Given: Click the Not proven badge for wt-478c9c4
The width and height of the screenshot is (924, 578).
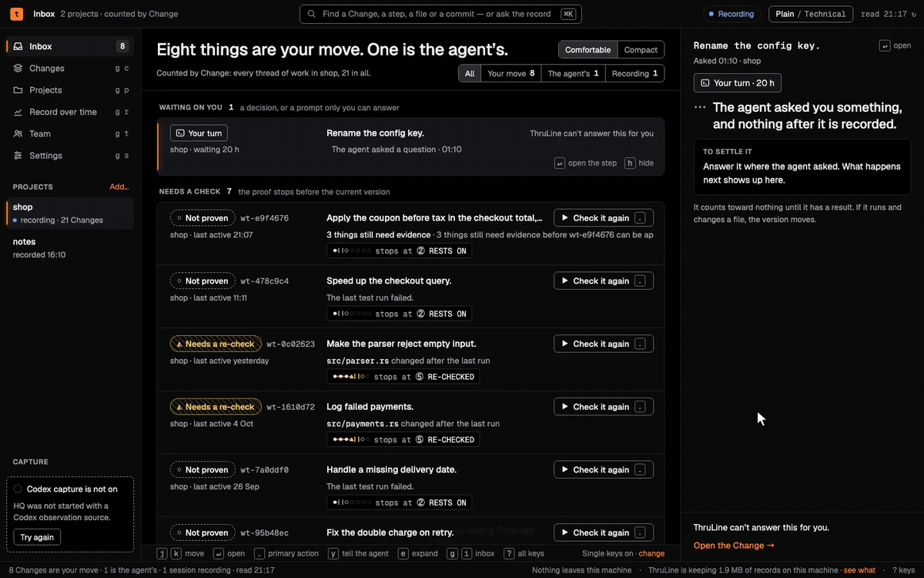Looking at the screenshot, I should pyautogui.click(x=202, y=281).
